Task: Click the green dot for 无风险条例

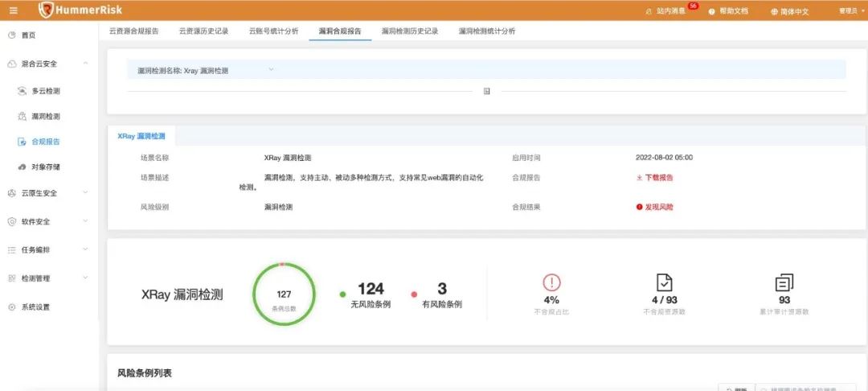Action: tap(342, 294)
